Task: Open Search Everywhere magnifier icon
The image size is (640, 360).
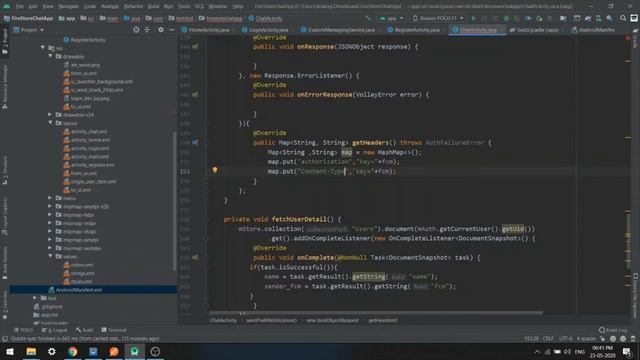Action: tap(623, 18)
